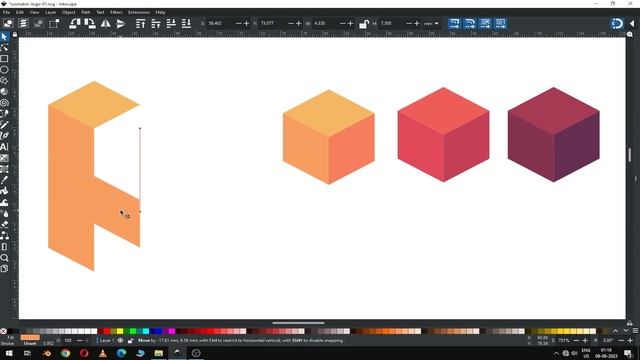Open snapping options arrow
Screen dimensions: 640x360
tap(632, 23)
